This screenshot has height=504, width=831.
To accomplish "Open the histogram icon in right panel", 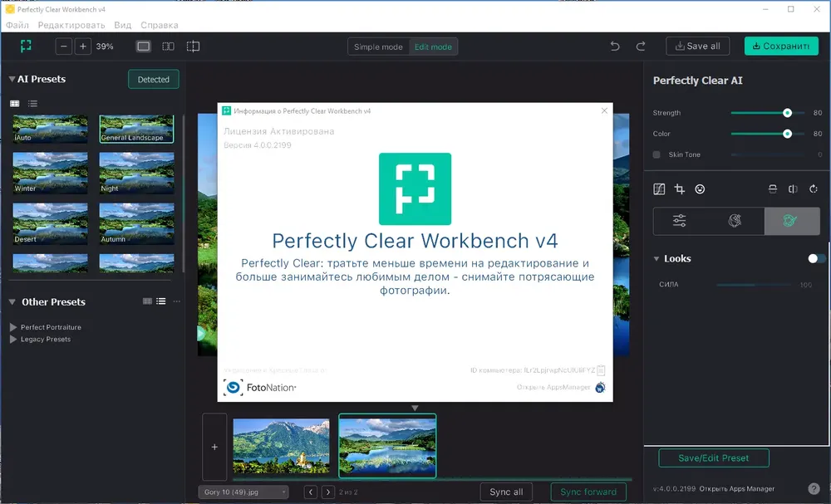I will [x=659, y=189].
